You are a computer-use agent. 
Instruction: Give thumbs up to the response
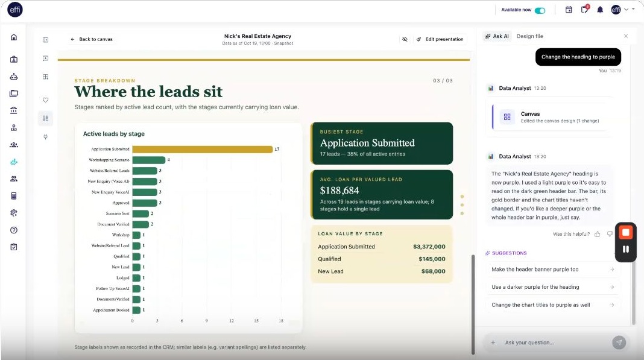point(598,234)
